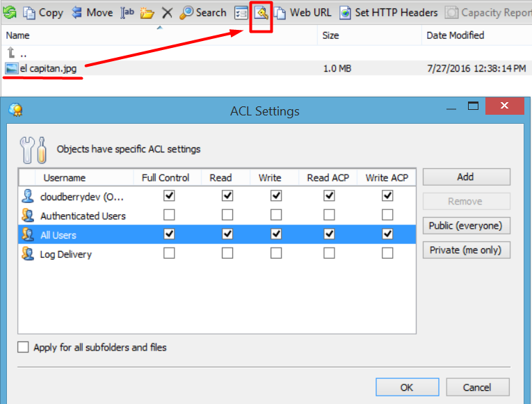Click the Public (everyone) button
Screen dimensions: 532x404
click(466, 226)
